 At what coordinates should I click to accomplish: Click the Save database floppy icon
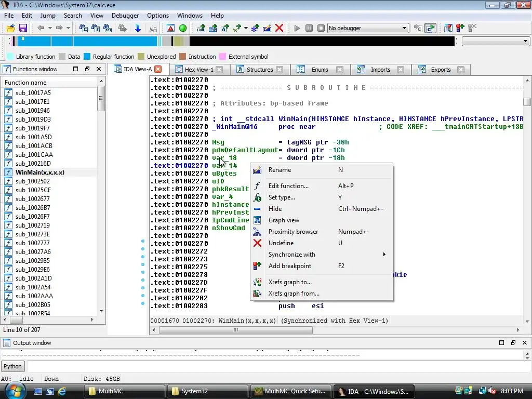coord(23,28)
